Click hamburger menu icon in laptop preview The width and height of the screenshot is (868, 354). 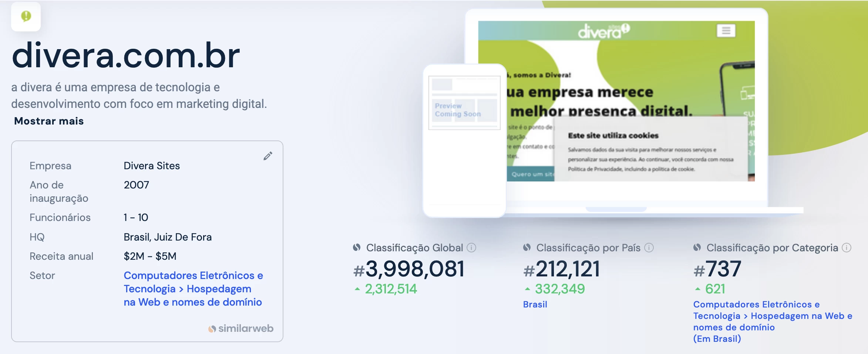pyautogui.click(x=726, y=31)
